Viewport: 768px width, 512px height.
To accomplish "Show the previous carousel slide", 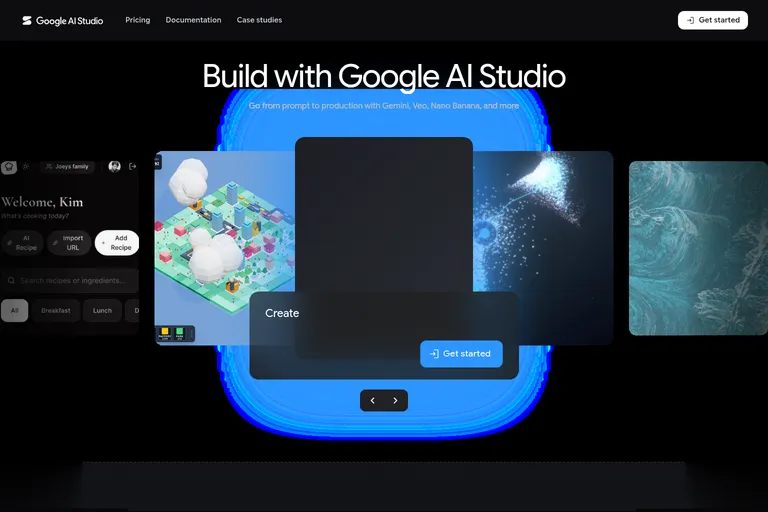I will pyautogui.click(x=373, y=400).
